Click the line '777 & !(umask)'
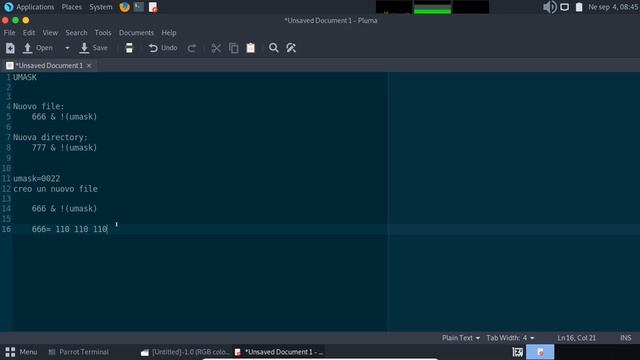The height and width of the screenshot is (360, 640). [64, 148]
